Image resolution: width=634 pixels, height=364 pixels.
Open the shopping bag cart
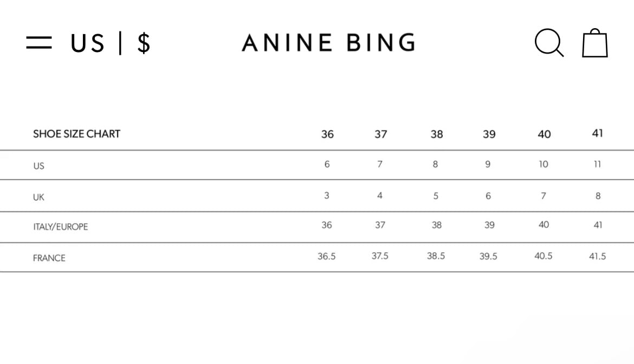595,43
